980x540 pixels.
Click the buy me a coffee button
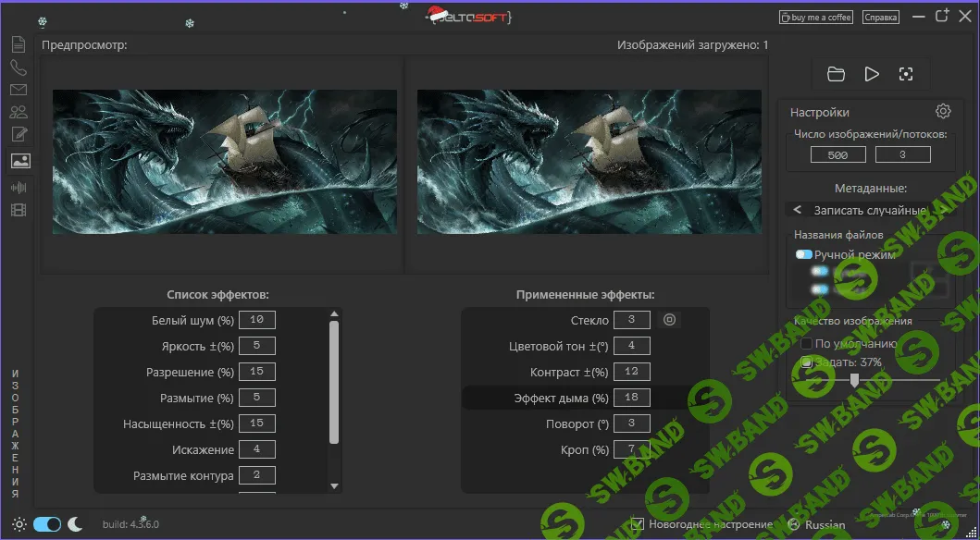pyautogui.click(x=815, y=18)
